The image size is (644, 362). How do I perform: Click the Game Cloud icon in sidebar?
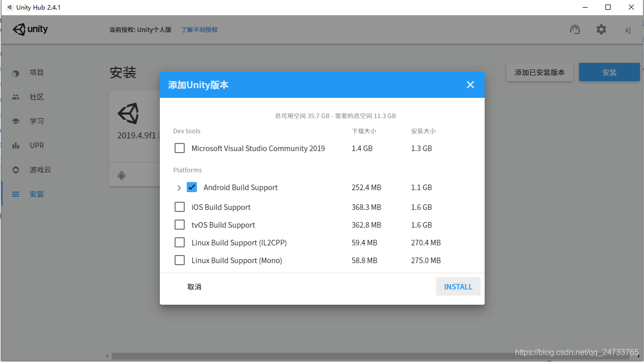tap(16, 170)
